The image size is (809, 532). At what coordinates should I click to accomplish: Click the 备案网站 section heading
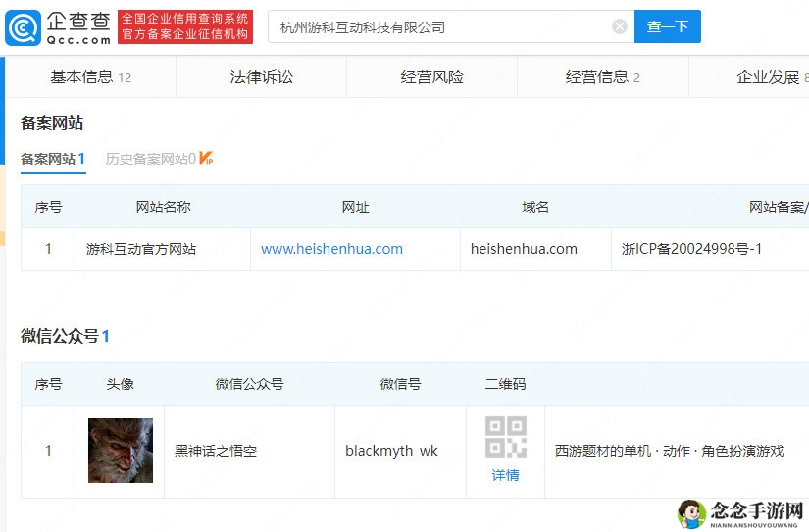pos(52,122)
